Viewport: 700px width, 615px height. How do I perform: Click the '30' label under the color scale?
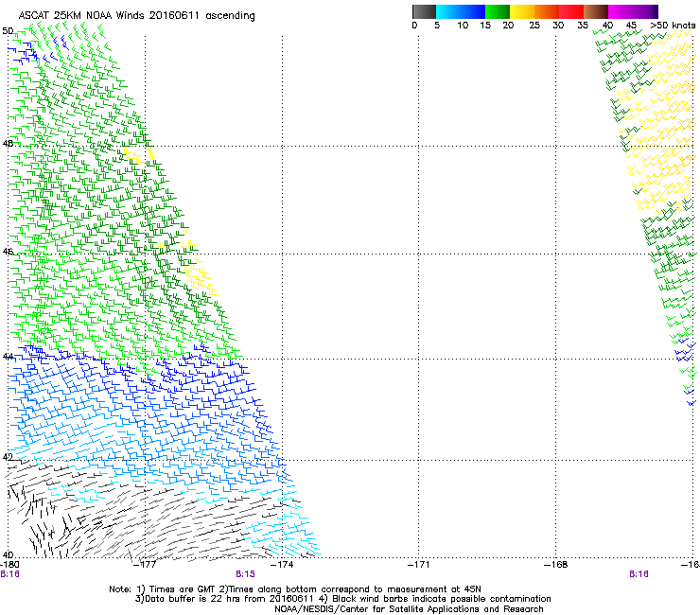tap(558, 26)
